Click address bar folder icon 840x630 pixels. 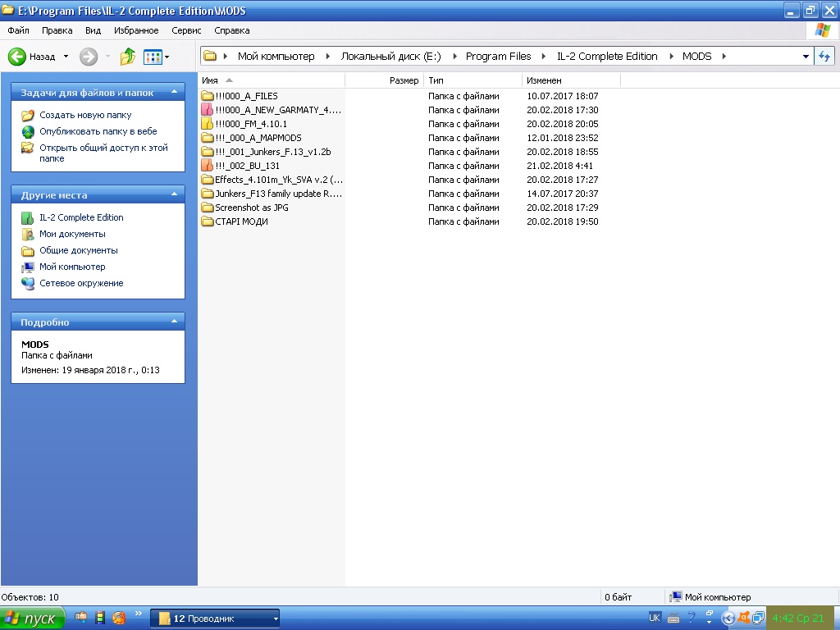pos(210,56)
